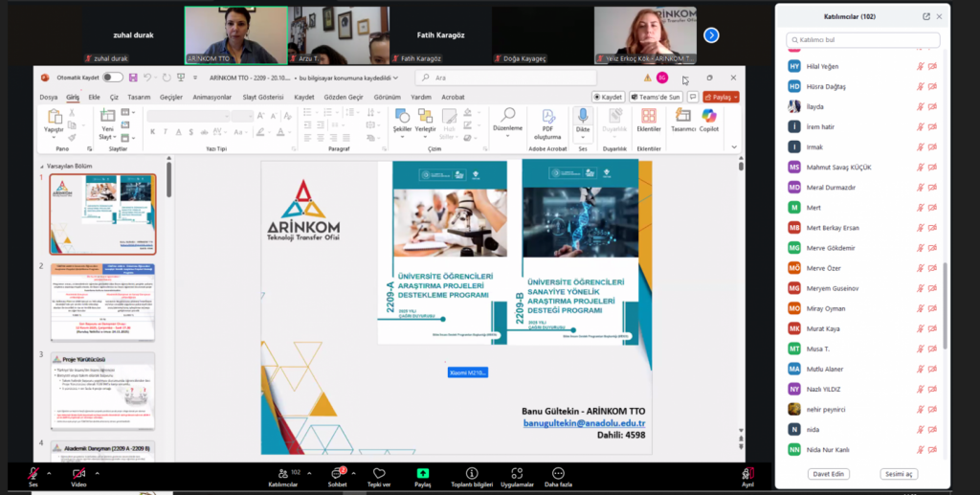Select slide 2 thumbnail in slide panel
The image size is (980, 495).
tap(102, 304)
